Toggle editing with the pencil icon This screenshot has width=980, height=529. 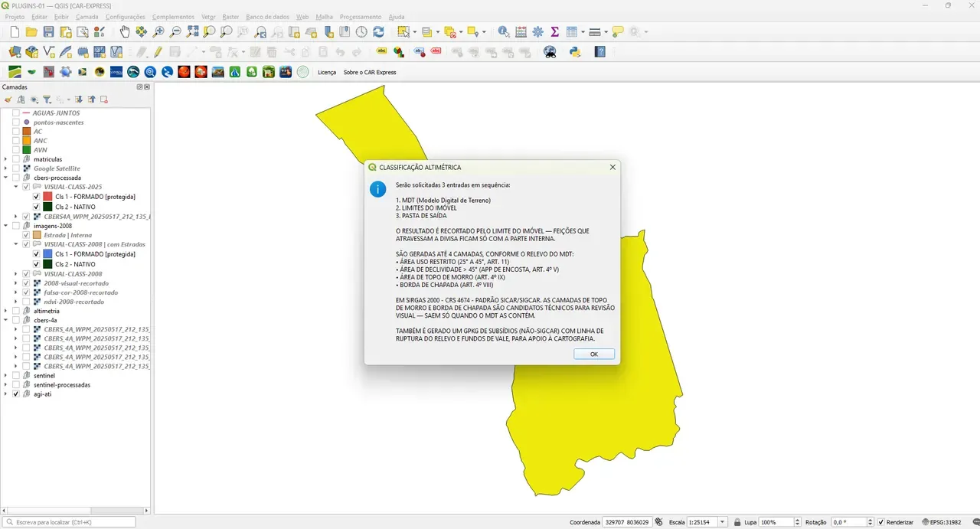point(158,52)
